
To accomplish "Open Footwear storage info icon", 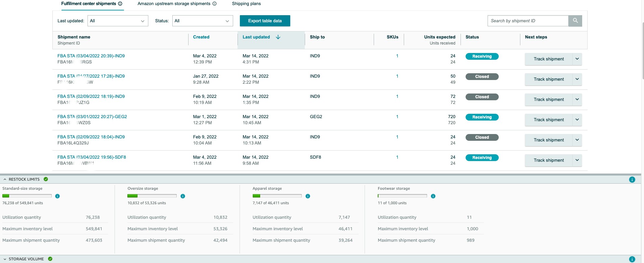I will click(x=433, y=196).
